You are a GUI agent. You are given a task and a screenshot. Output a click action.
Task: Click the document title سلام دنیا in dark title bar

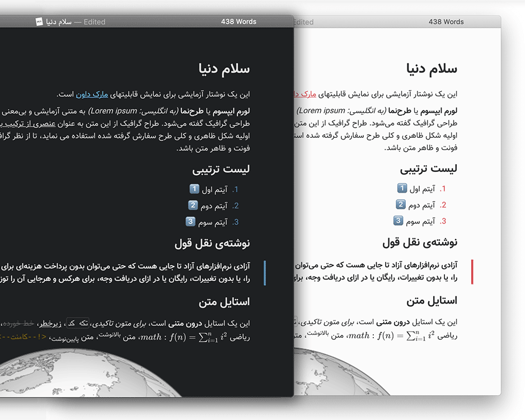[59, 22]
